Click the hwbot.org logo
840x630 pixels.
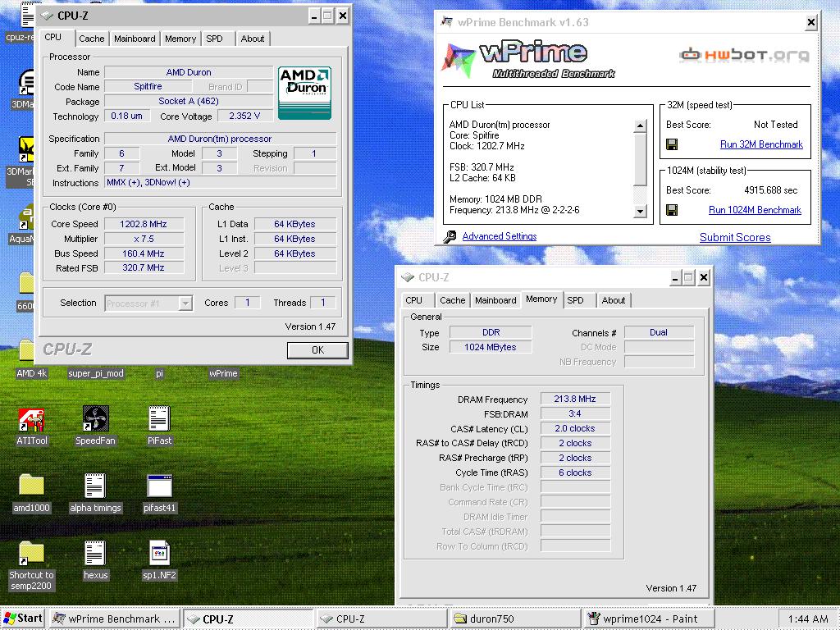pos(745,55)
